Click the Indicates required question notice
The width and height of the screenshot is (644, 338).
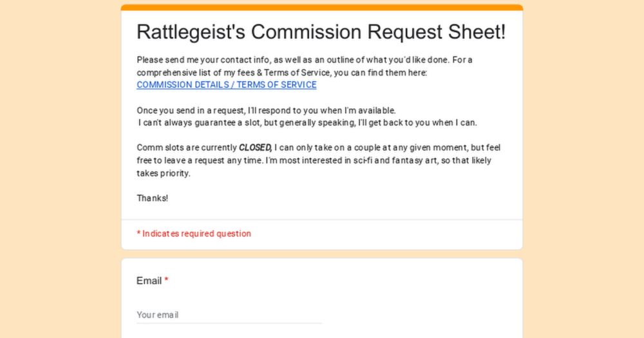(194, 234)
